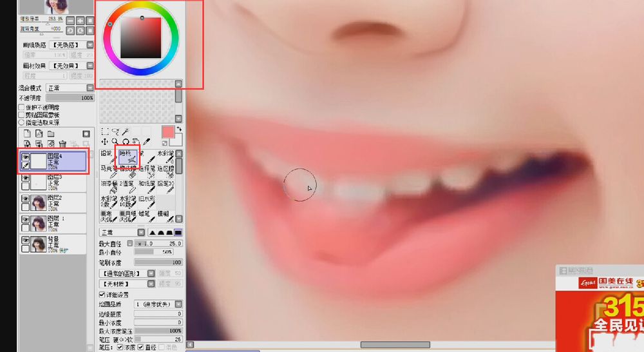Viewport: 644px width, 352px height.
Task: Rotate the view clockwise
Action: [x=80, y=31]
